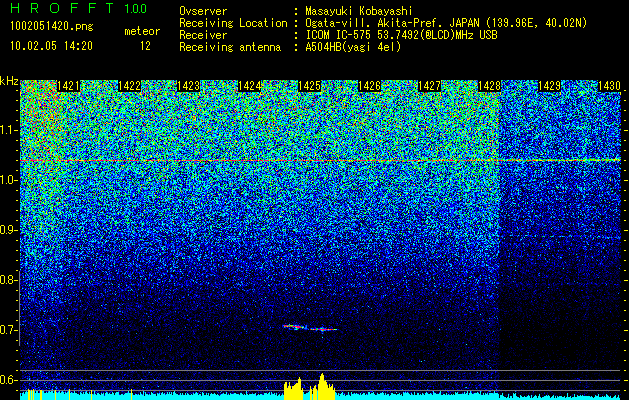This screenshot has width=629, height=400.
Task: Click the Receiving antenna label
Action: 230,47
